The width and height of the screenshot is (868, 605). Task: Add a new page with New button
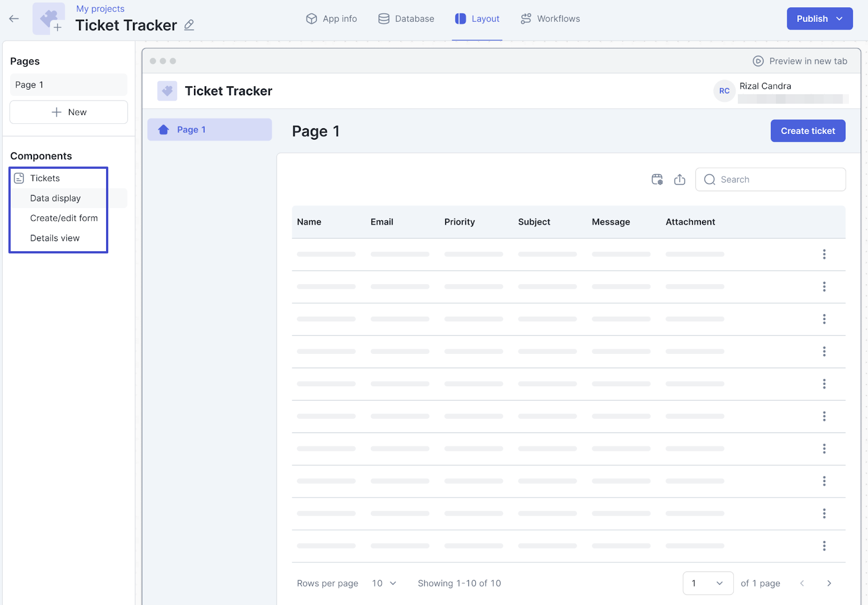[68, 112]
